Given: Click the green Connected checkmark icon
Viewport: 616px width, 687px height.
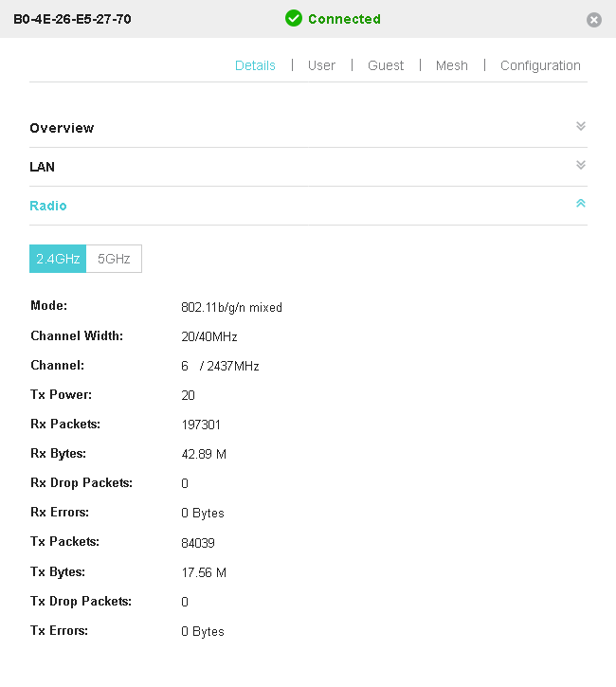Looking at the screenshot, I should click(294, 19).
